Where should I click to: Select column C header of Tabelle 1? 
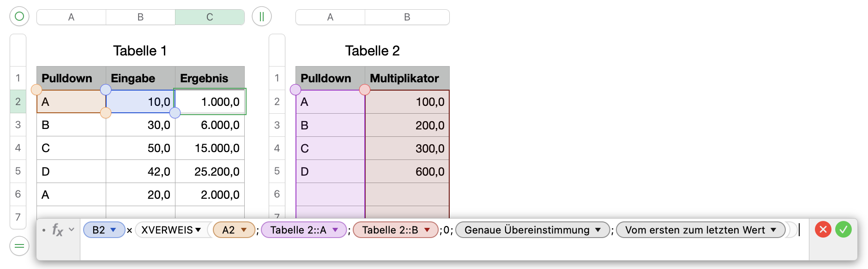pos(210,17)
